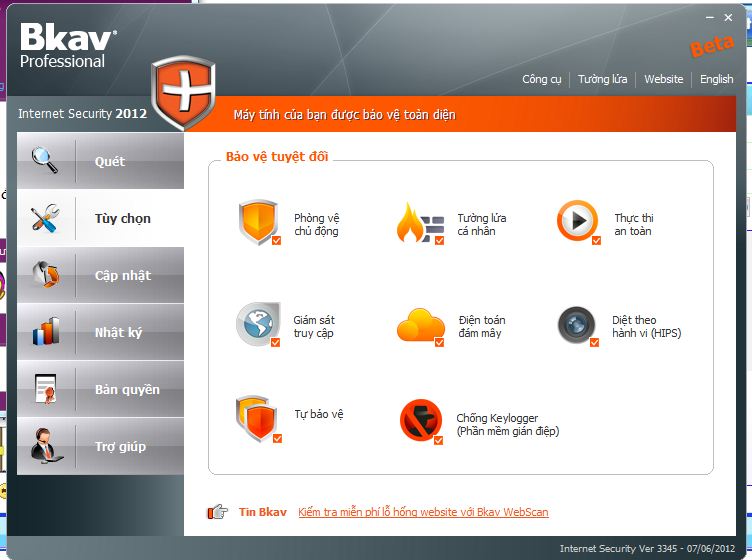Click the Cập nhật update icon

46,274
